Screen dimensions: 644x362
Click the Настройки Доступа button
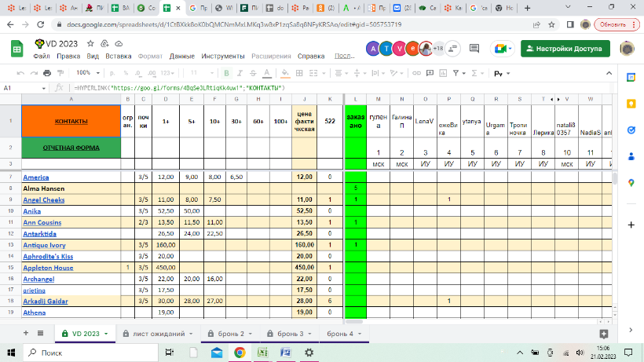565,49
